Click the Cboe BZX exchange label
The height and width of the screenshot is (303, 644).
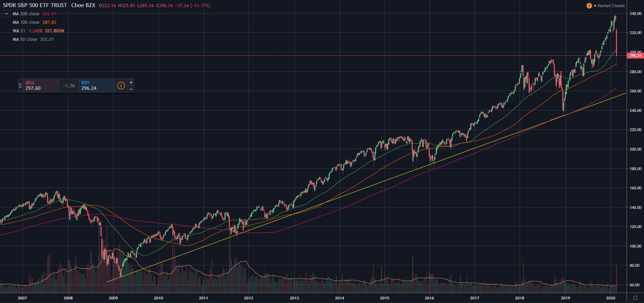coord(83,5)
